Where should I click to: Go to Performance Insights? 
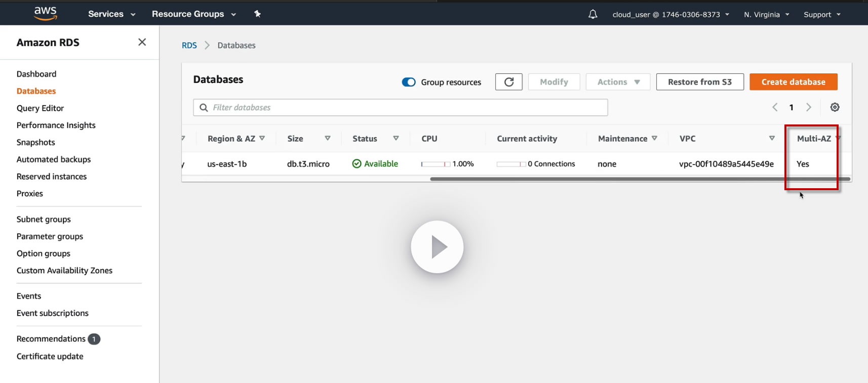pos(56,125)
